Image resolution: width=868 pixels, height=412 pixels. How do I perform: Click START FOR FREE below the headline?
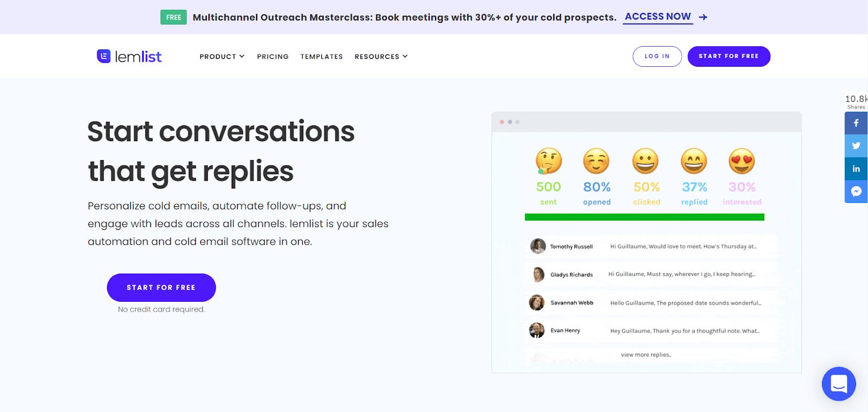pyautogui.click(x=161, y=288)
